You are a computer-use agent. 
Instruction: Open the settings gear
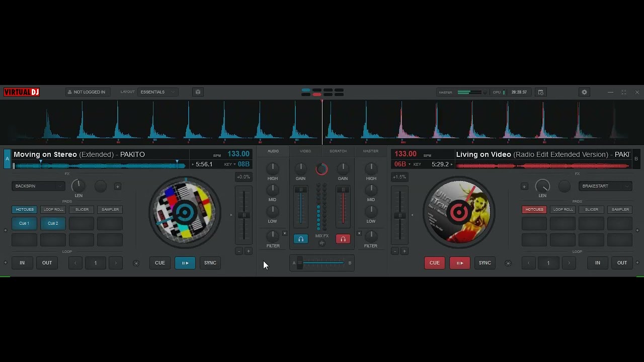point(584,92)
